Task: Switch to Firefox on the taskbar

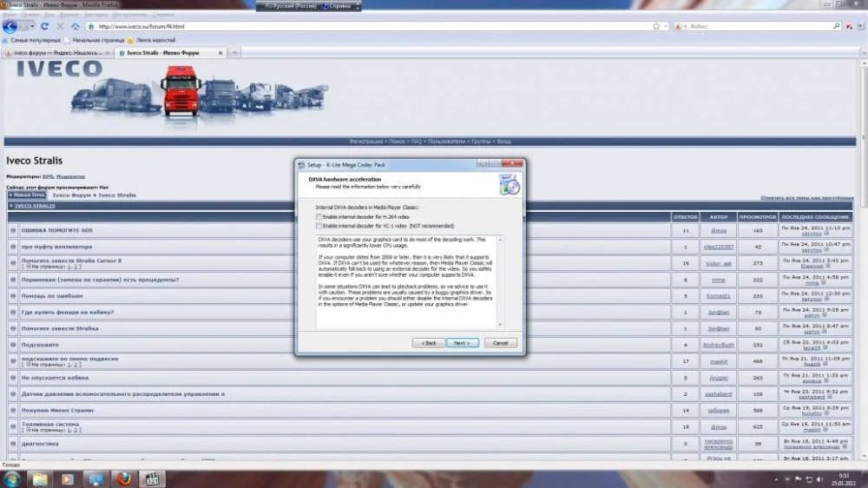Action: 124,479
